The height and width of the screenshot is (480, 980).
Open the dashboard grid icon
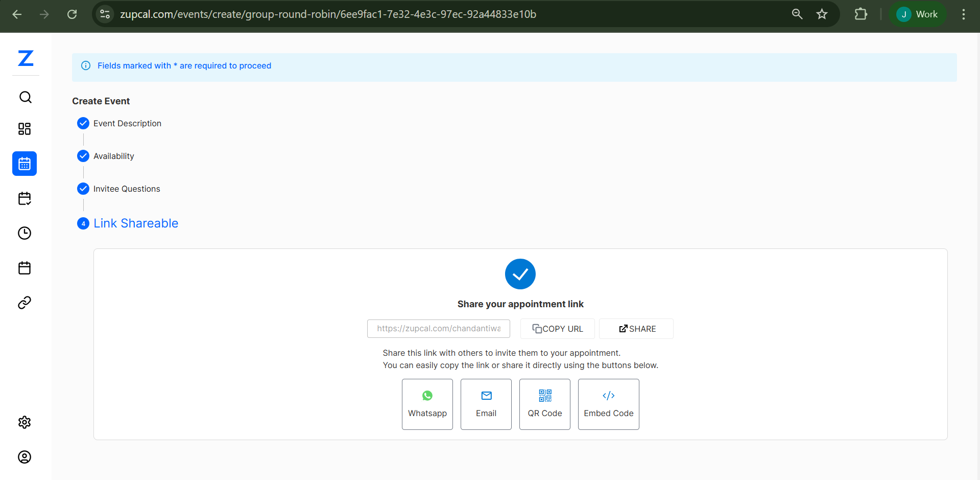[x=25, y=129]
